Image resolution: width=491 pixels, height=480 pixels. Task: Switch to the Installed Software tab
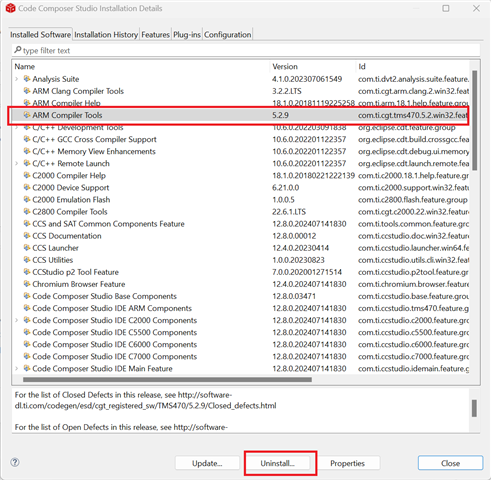pyautogui.click(x=40, y=34)
